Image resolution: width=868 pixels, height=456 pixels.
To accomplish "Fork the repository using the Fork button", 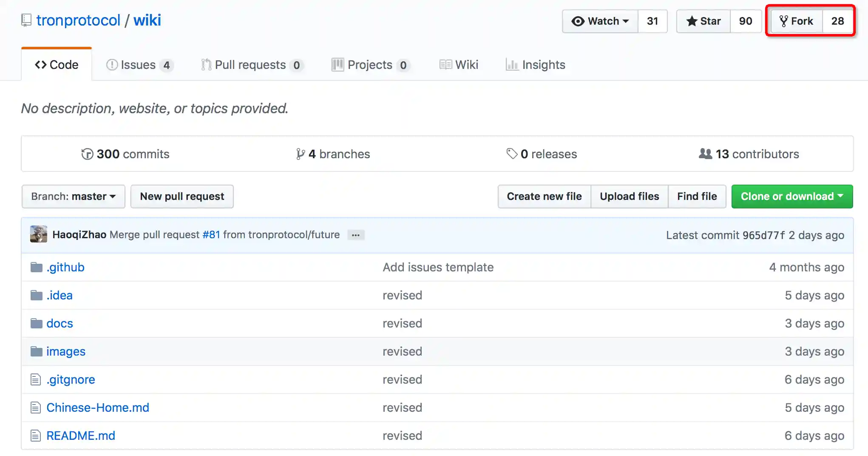I will pos(796,21).
